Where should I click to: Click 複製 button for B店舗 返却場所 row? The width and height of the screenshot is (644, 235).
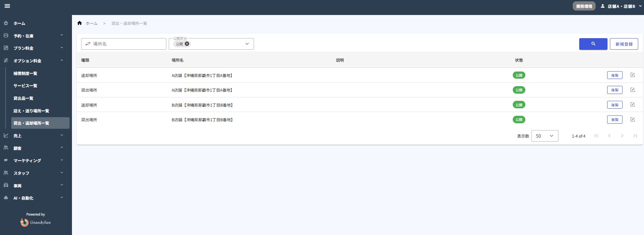coord(614,105)
